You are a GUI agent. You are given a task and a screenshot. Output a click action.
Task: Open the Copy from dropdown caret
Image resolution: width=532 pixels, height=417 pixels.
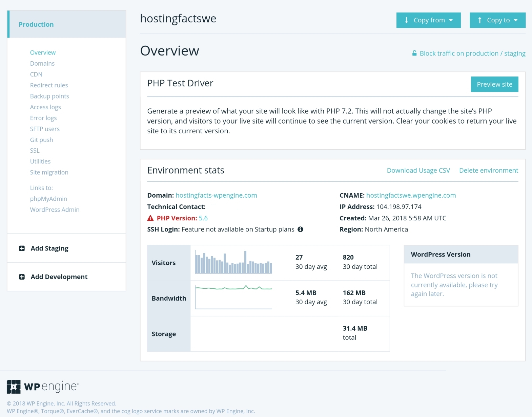coord(451,20)
